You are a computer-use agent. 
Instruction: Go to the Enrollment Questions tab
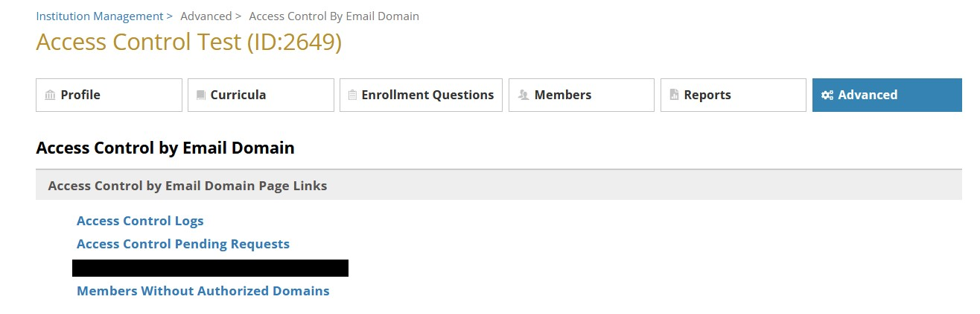click(x=421, y=95)
